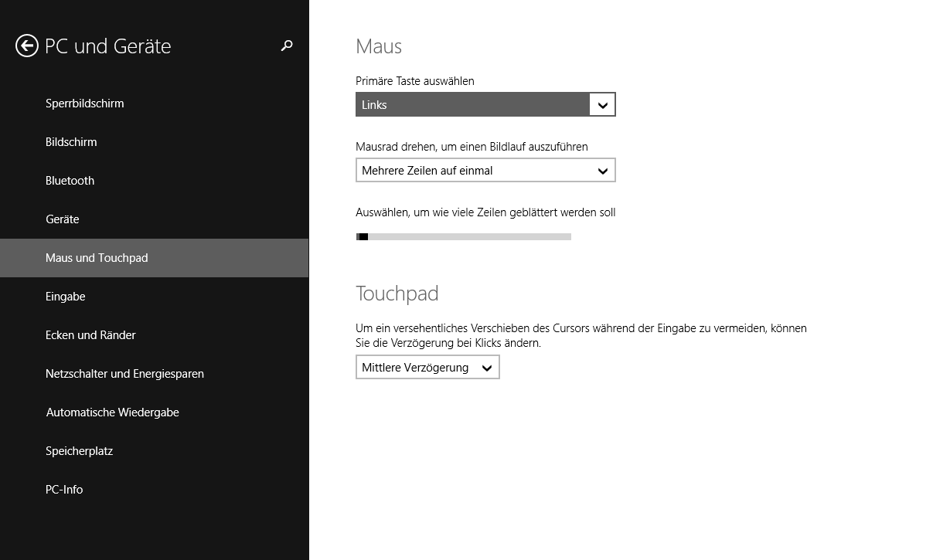Open Ecken und Ränder settings
The height and width of the screenshot is (560, 933).
[x=90, y=335]
